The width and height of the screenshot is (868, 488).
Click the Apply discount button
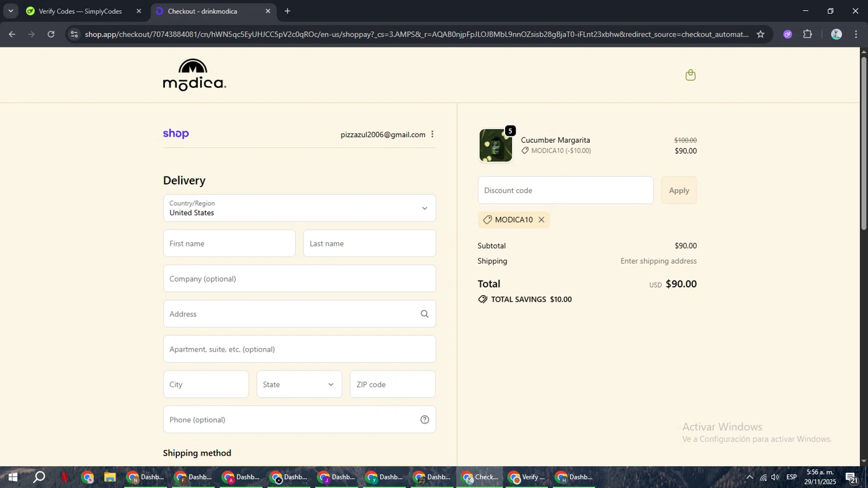(679, 190)
